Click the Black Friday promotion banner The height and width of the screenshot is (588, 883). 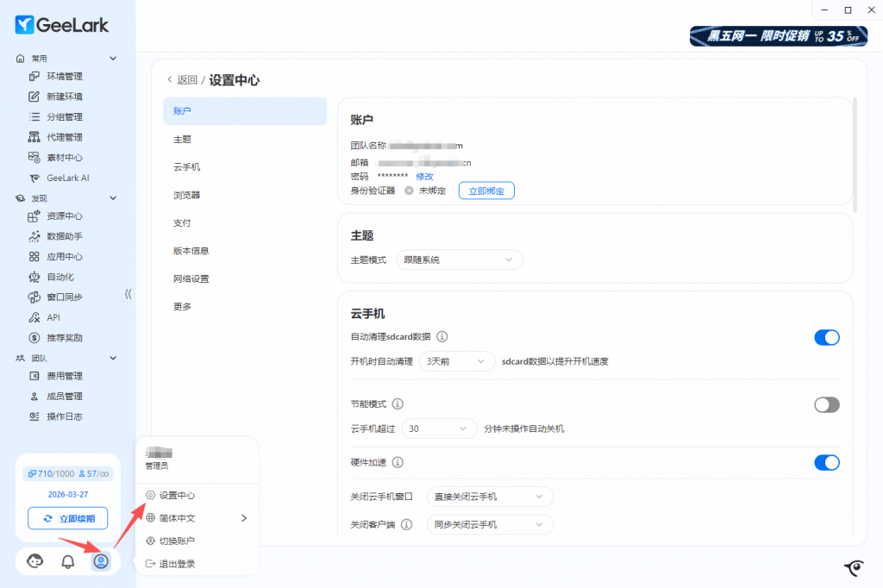(778, 36)
